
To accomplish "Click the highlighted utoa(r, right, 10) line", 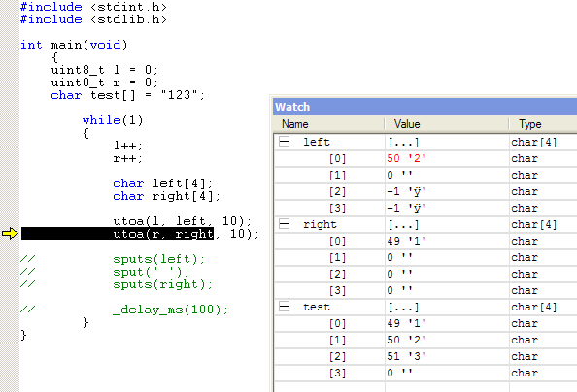I will (141, 234).
